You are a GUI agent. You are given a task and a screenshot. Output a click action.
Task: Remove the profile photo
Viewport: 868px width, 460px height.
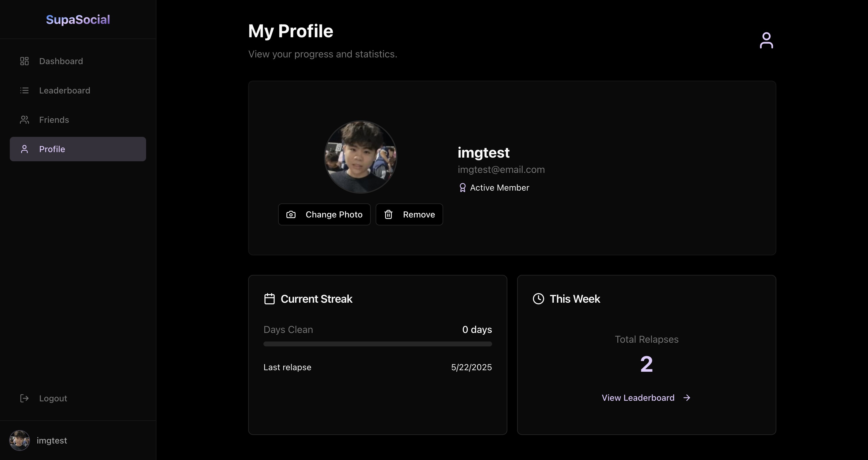click(409, 214)
